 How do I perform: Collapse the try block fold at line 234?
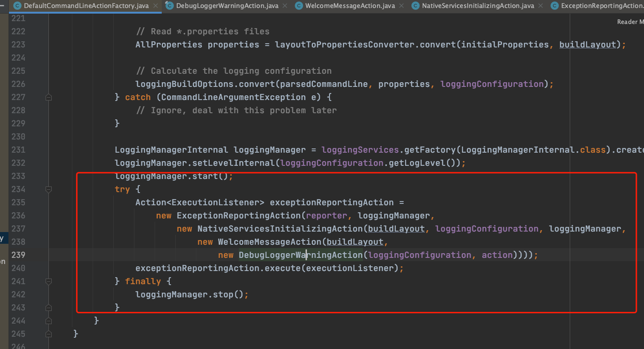tap(48, 189)
